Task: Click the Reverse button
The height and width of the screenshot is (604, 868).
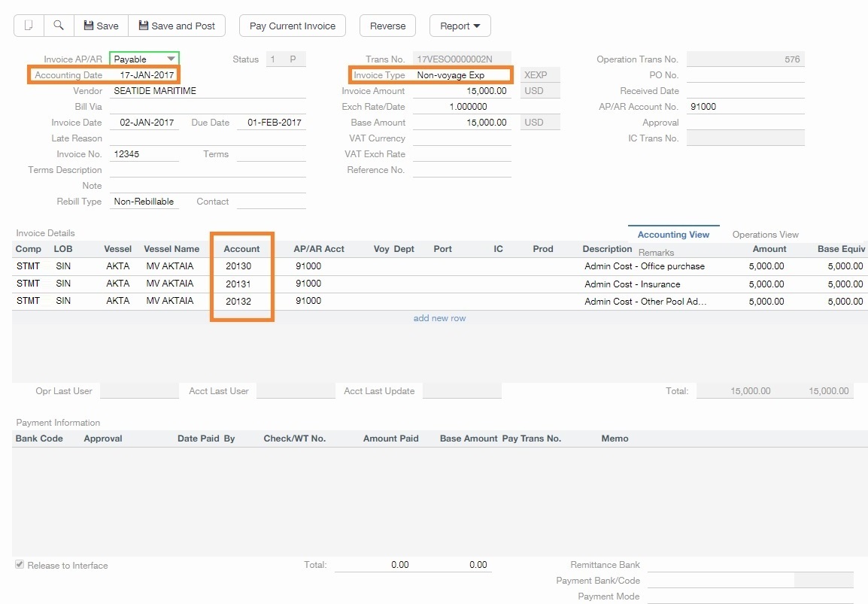Action: (387, 25)
